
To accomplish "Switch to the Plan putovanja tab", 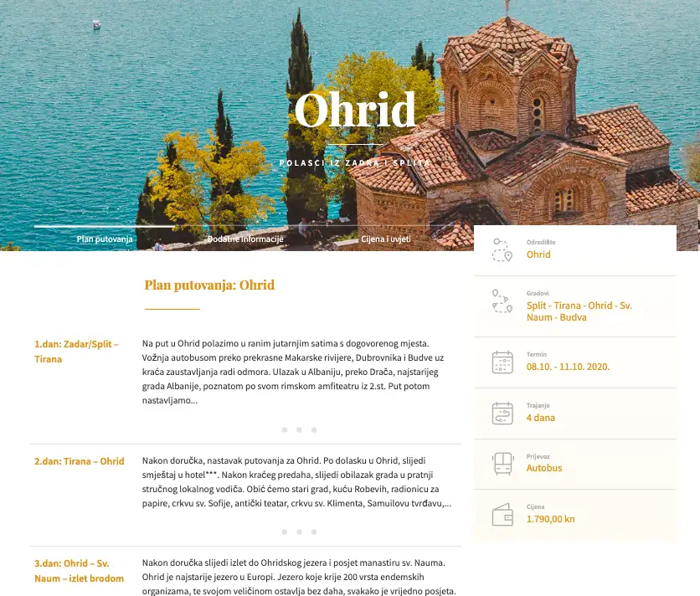I will (105, 239).
